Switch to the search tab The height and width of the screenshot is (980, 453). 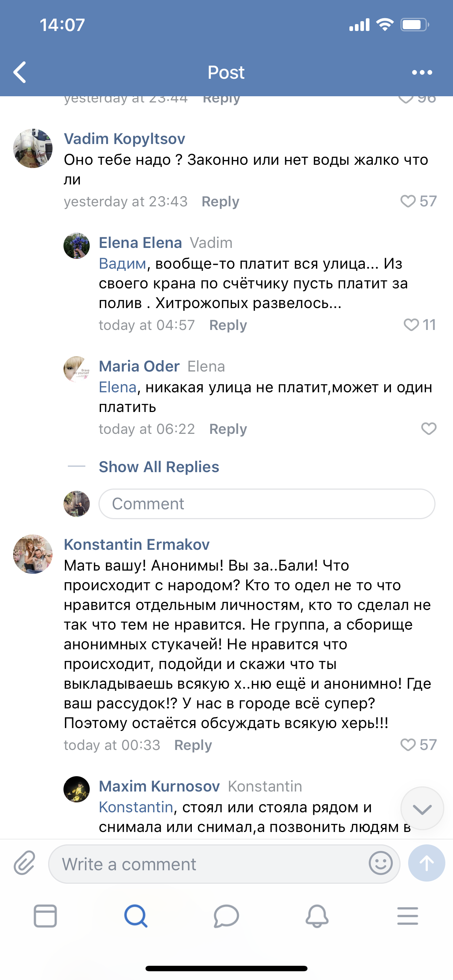point(136,916)
